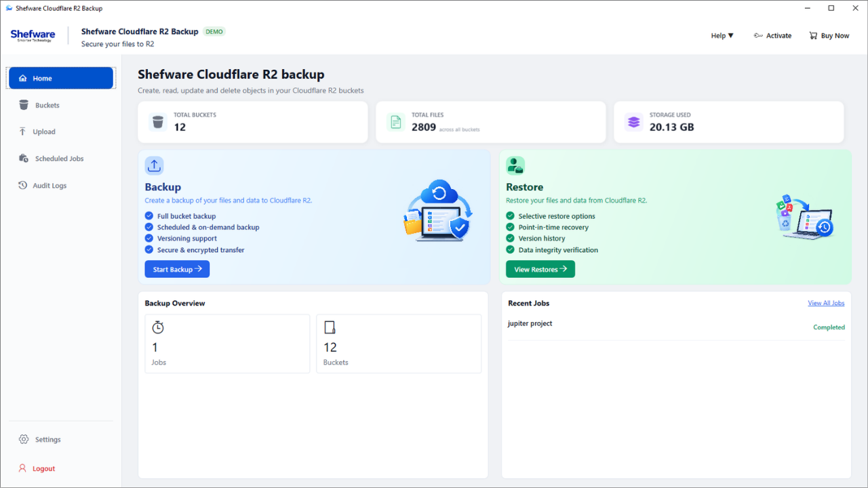Open Audit Logs in the sidebar

(62, 185)
